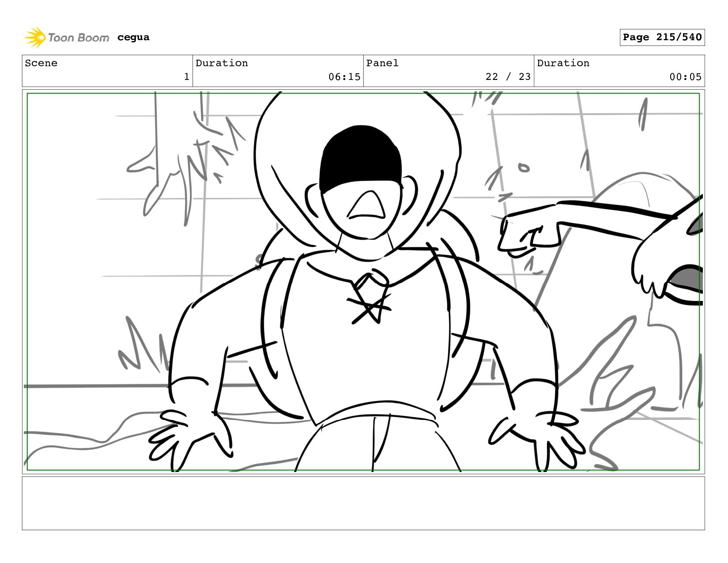Viewport: 728px width, 563px height.
Task: Click the project name 'cegua'
Action: (133, 37)
